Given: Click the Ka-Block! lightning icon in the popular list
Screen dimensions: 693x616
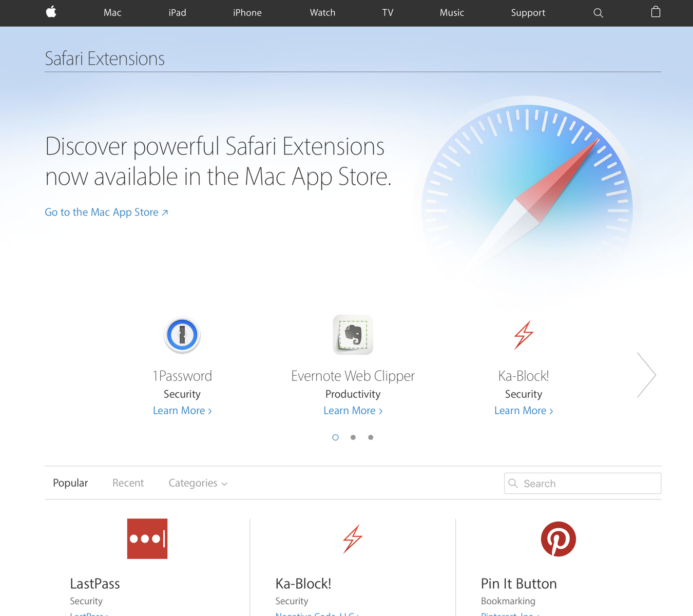Looking at the screenshot, I should (353, 539).
